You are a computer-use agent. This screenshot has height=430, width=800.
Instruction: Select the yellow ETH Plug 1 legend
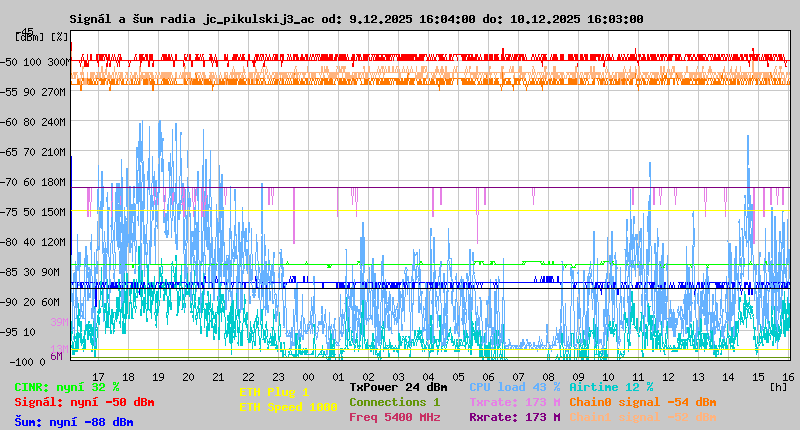pyautogui.click(x=274, y=392)
